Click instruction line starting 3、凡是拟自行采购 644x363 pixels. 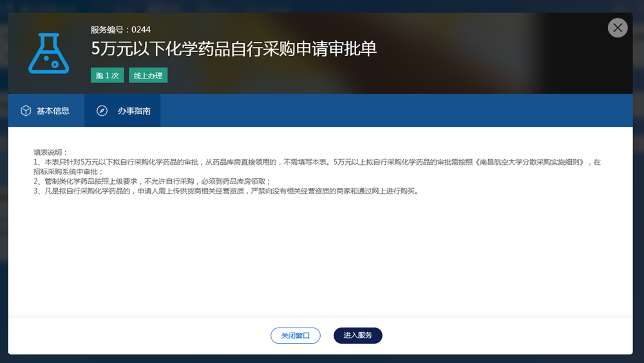(x=226, y=191)
